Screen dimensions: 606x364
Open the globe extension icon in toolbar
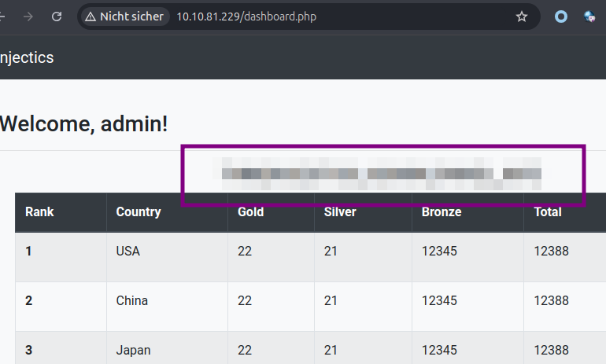click(589, 17)
